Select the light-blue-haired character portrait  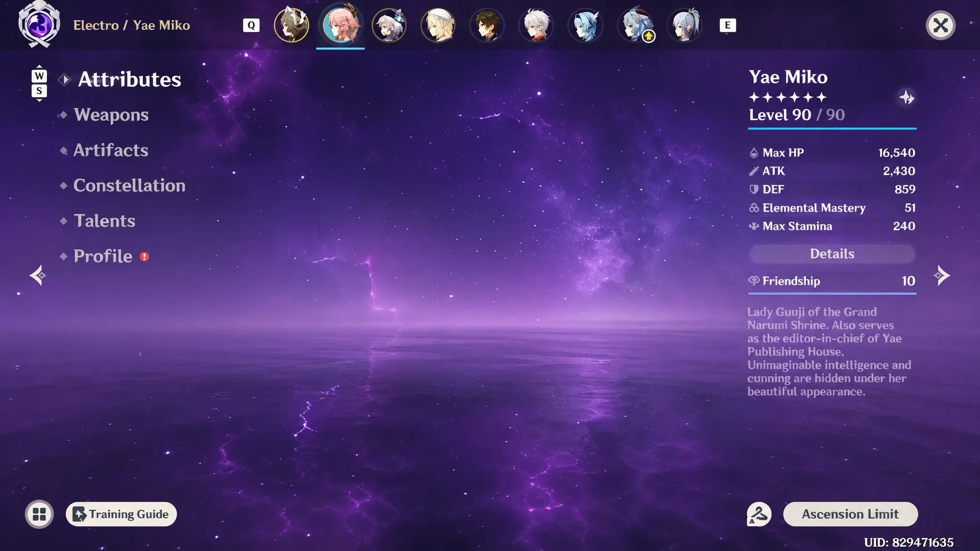point(585,25)
